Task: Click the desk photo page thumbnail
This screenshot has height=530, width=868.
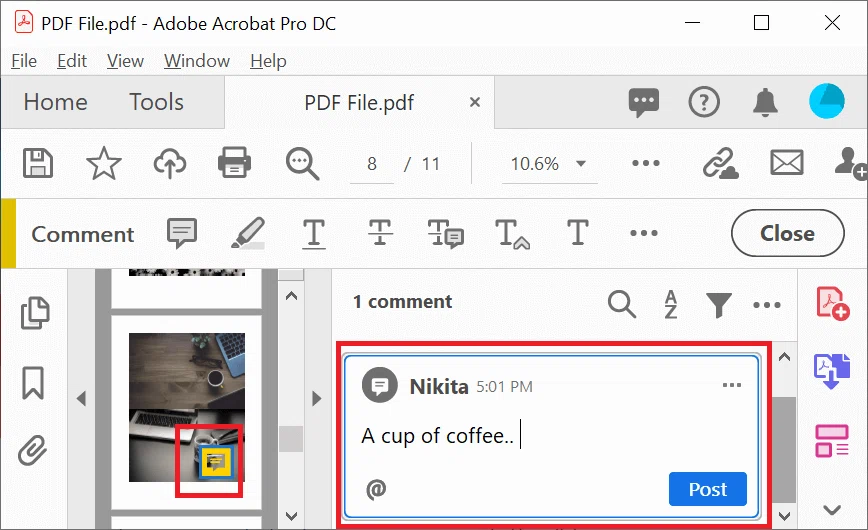Action: (187, 407)
